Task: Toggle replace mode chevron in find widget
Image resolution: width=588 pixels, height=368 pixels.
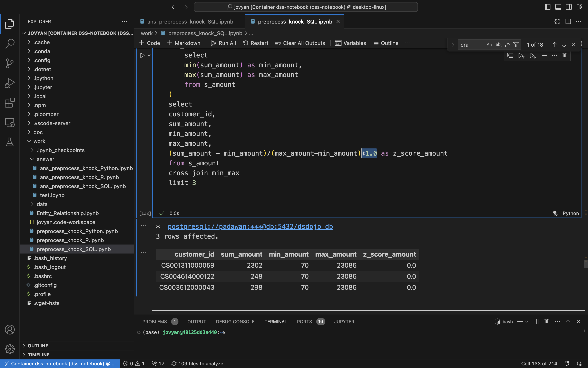Action: click(453, 45)
